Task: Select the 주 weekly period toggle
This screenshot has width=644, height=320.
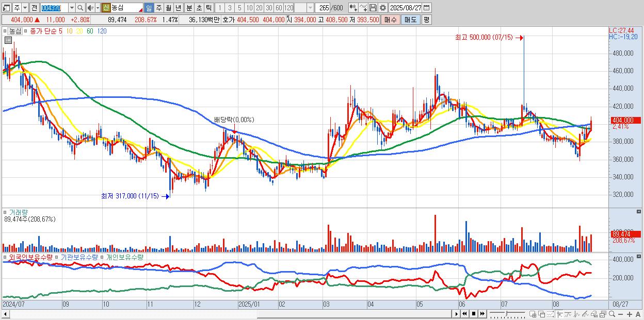Action: (x=158, y=8)
